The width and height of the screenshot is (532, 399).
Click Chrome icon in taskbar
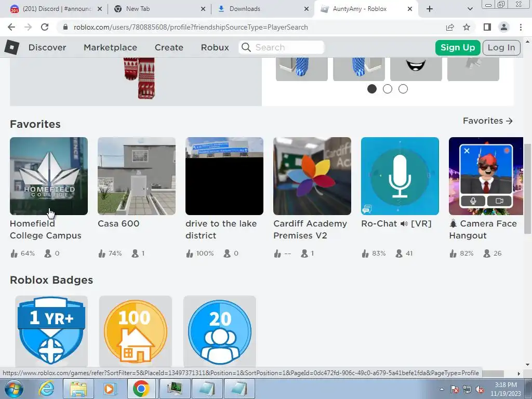coord(141,389)
